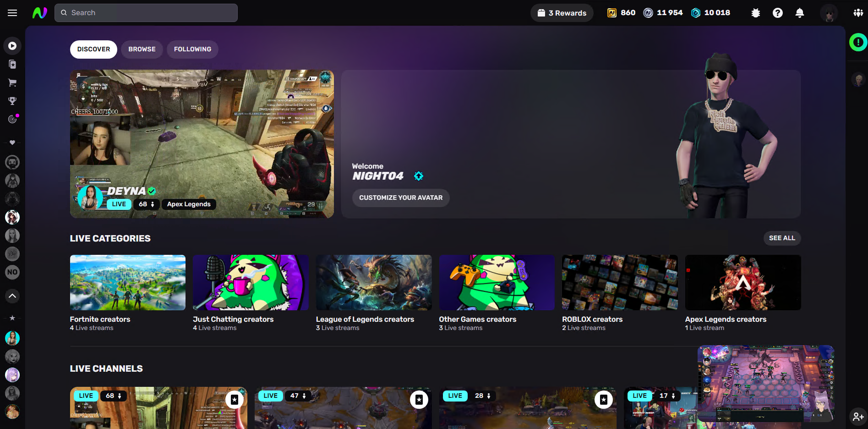Open the friends group icon in the header
Viewport: 868px width, 429px height.
[858, 13]
